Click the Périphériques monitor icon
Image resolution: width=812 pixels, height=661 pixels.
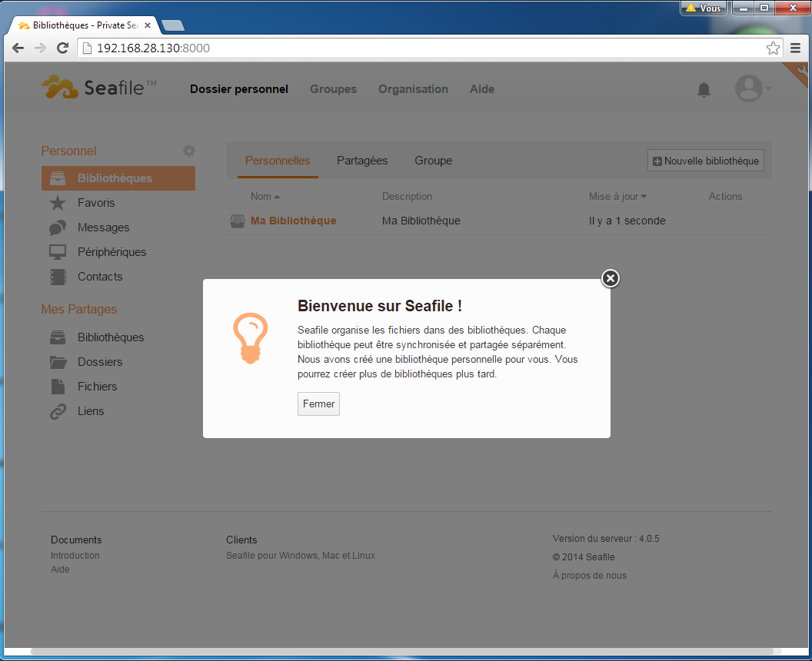[x=58, y=252]
